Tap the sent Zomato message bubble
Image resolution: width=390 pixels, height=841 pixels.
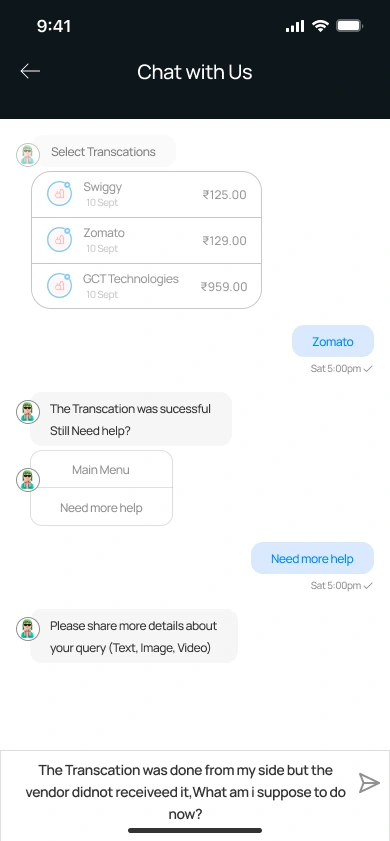(x=333, y=341)
